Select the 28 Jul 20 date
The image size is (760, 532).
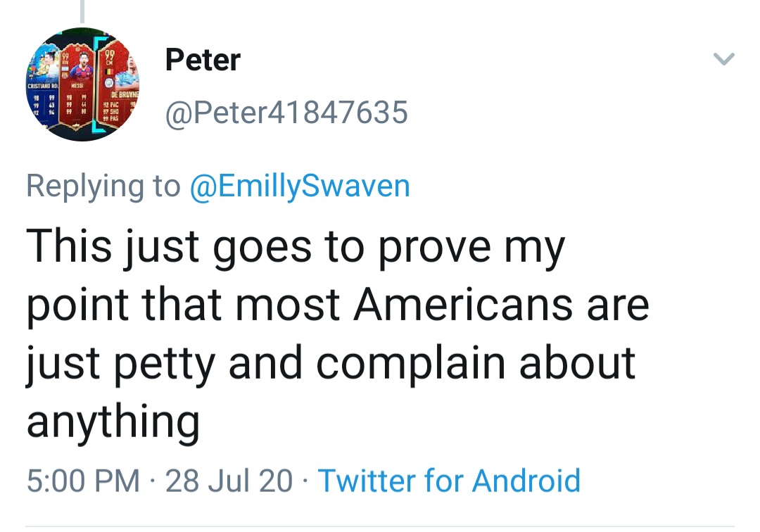(229, 481)
